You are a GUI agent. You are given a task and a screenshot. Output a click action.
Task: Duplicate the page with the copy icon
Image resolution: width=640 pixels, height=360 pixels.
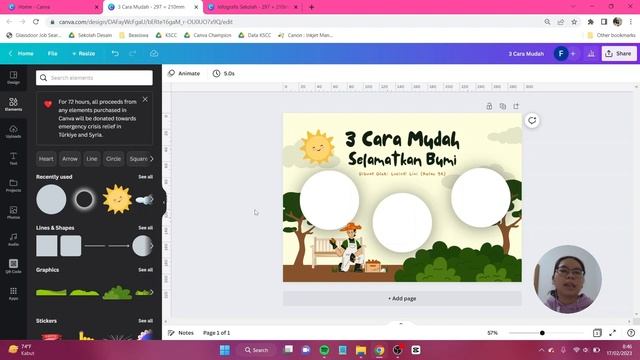click(x=502, y=106)
